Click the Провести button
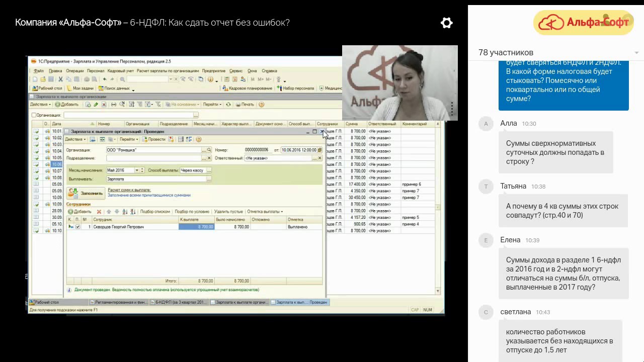This screenshot has height=362, width=644. [154, 139]
